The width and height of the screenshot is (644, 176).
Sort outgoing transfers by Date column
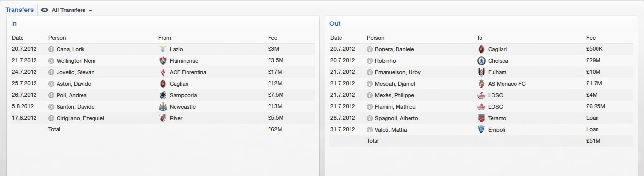click(x=336, y=38)
